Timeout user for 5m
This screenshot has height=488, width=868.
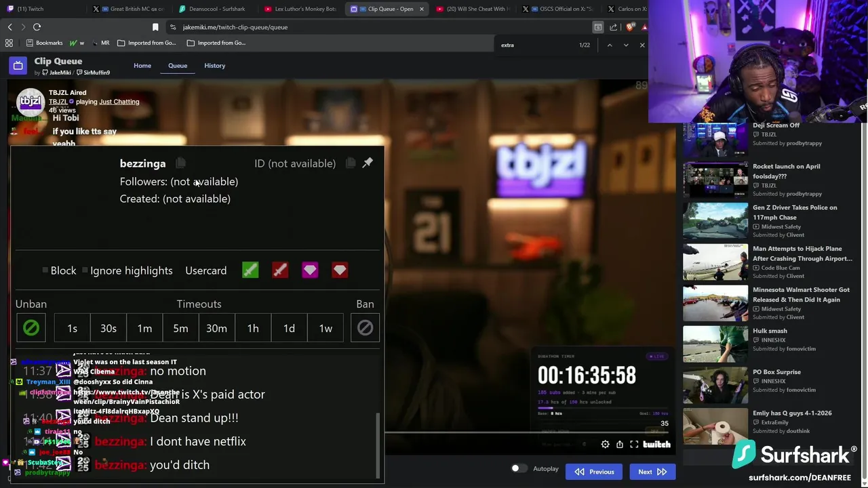(x=180, y=328)
